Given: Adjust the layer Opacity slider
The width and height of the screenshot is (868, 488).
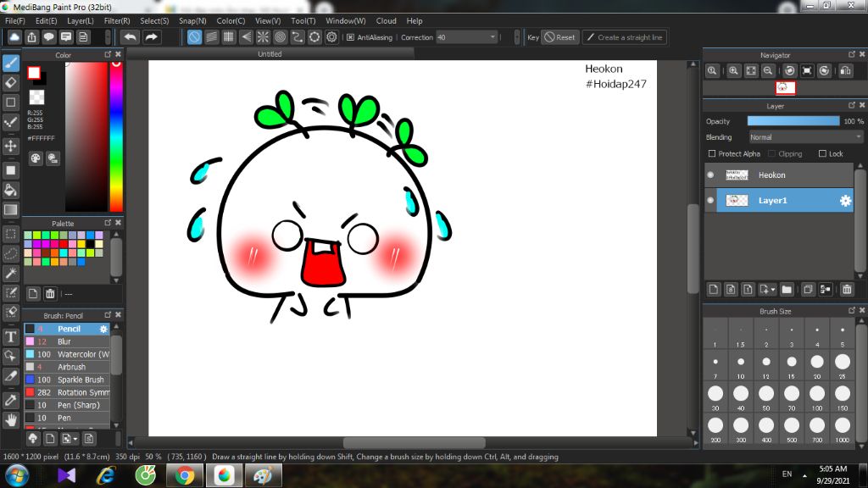Looking at the screenshot, I should (793, 121).
